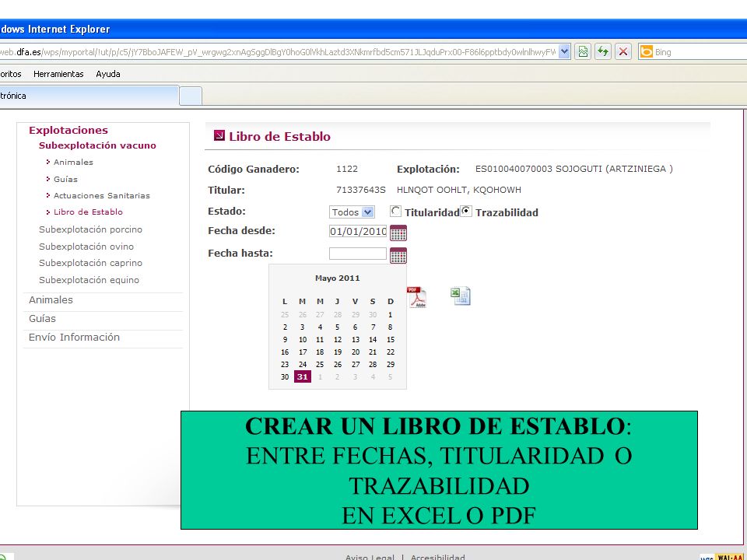Click the Bing search provider icon
Screen dimensions: 747x560
click(646, 51)
